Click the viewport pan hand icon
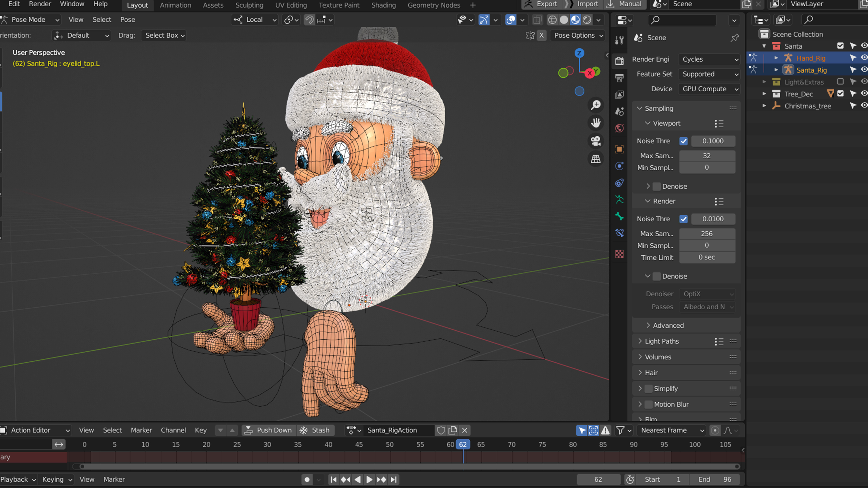 tap(596, 123)
